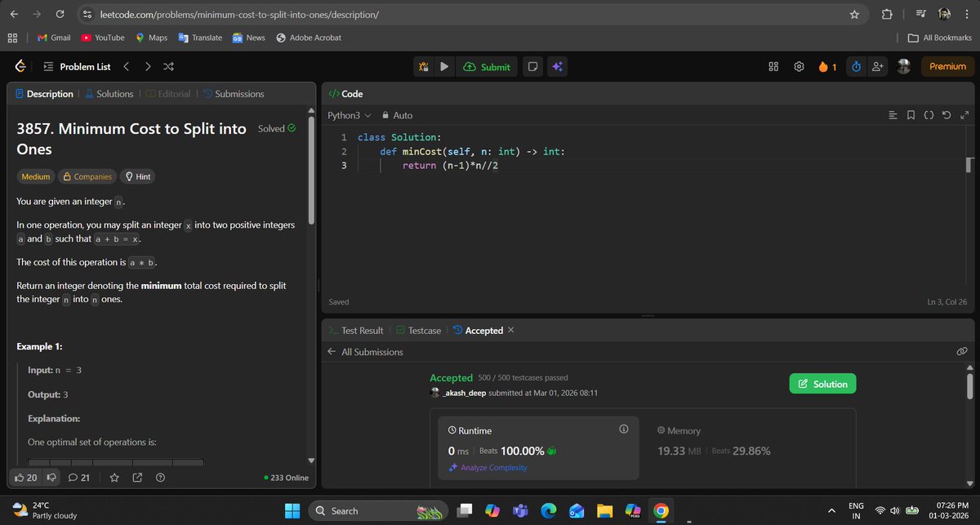Click the Submit button
Image resolution: width=980 pixels, height=525 pixels.
point(486,67)
